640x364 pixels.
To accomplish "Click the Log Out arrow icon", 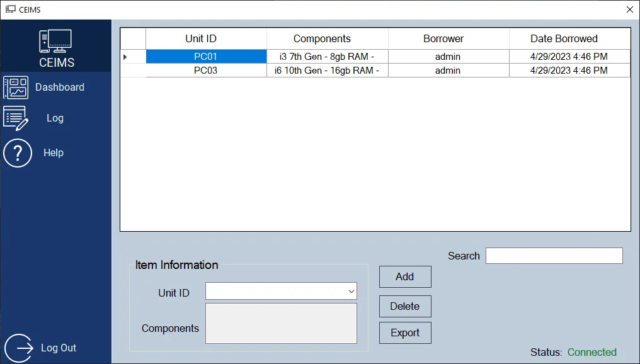I will pyautogui.click(x=19, y=348).
